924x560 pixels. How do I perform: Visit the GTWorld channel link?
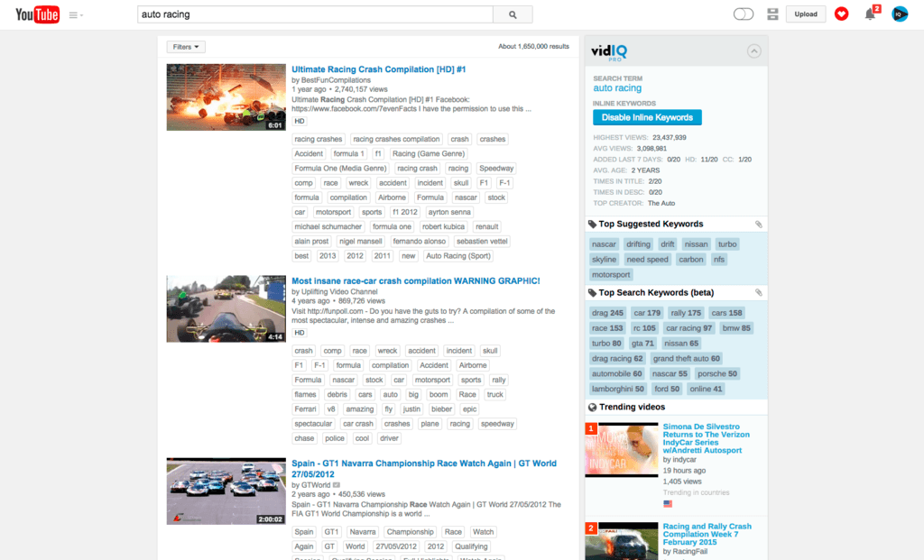[x=316, y=485]
